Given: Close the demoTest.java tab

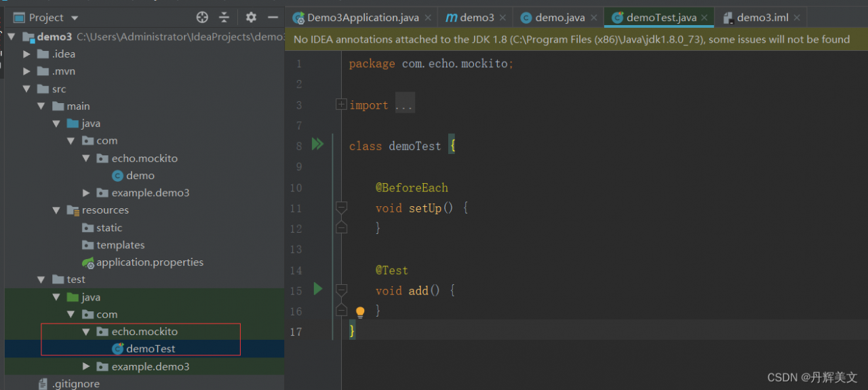Looking at the screenshot, I should [x=705, y=18].
